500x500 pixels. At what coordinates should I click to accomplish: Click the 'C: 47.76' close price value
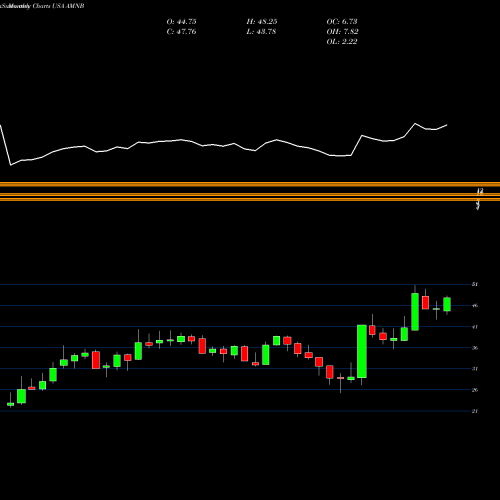pyautogui.click(x=181, y=32)
